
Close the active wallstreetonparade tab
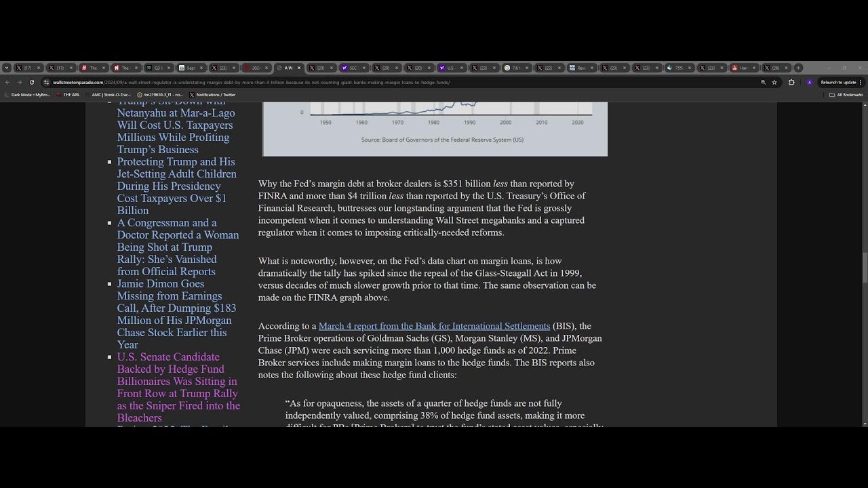[x=299, y=68]
